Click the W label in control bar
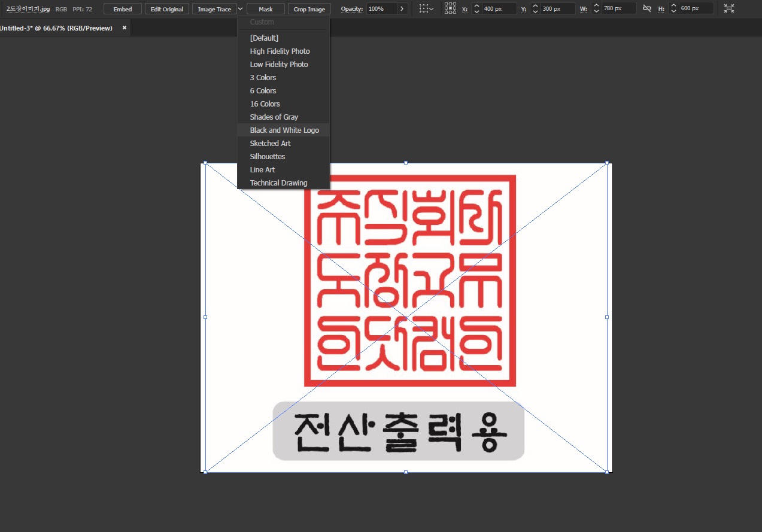 pos(583,9)
